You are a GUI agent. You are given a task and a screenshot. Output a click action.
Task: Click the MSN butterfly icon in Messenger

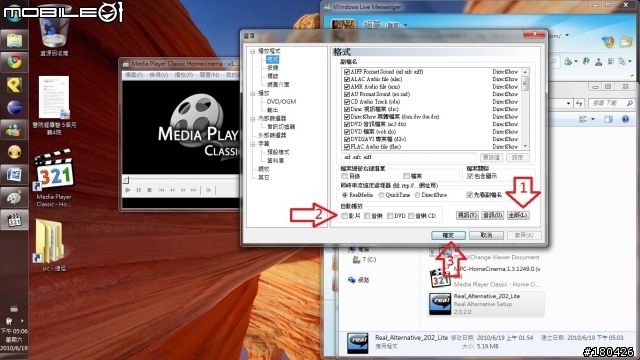coord(608,42)
